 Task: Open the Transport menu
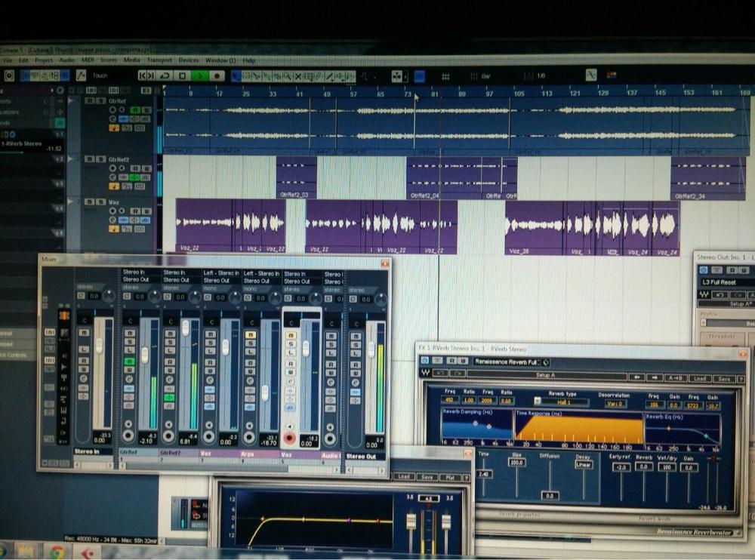159,60
